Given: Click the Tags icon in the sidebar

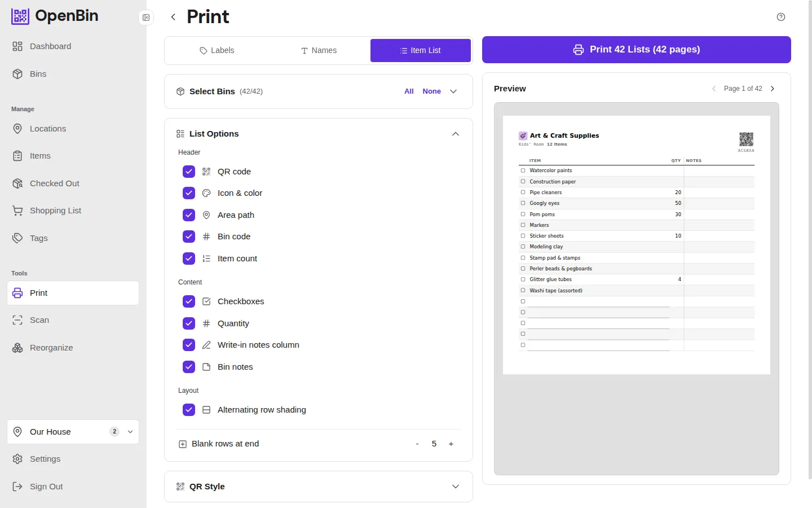Looking at the screenshot, I should pos(17,238).
